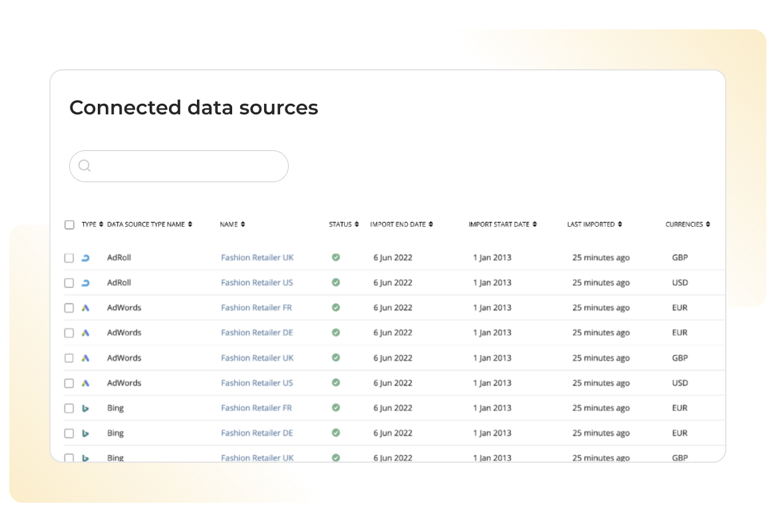Click status check for AdWords Retailer FR

(x=336, y=307)
